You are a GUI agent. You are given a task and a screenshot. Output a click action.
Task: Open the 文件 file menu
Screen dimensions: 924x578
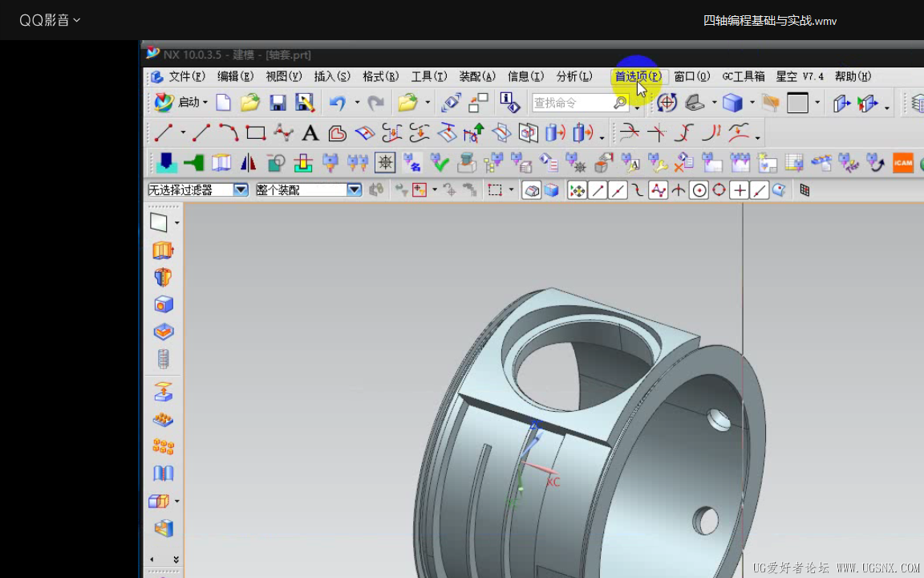pos(187,76)
